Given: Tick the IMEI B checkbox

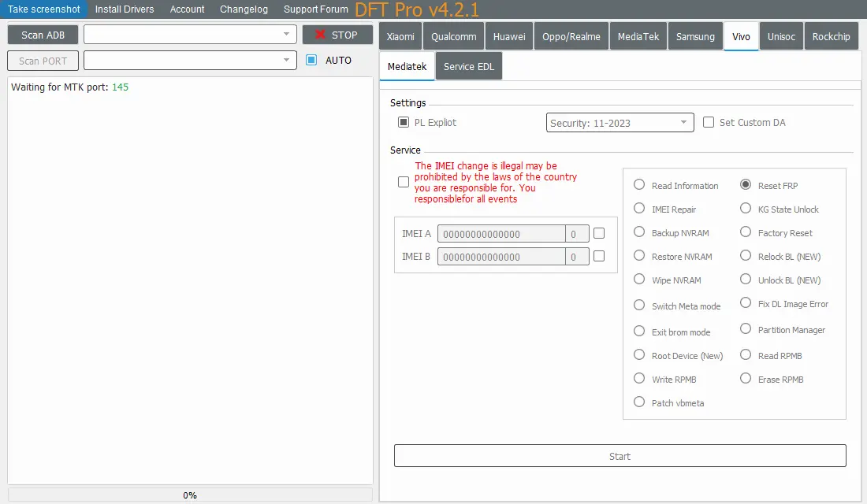Looking at the screenshot, I should tap(599, 256).
